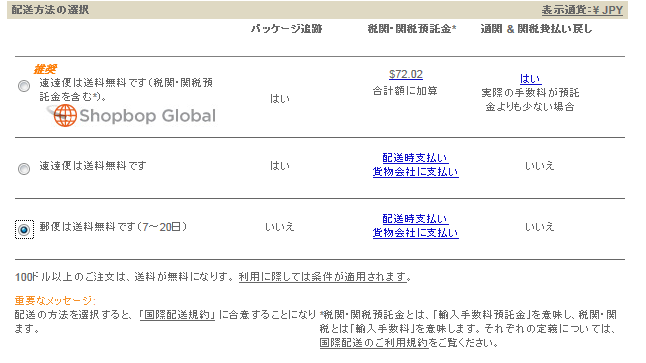This screenshot has width=646, height=363.
Task: Click いいえ tracking value in postal mail row
Action: point(280,227)
